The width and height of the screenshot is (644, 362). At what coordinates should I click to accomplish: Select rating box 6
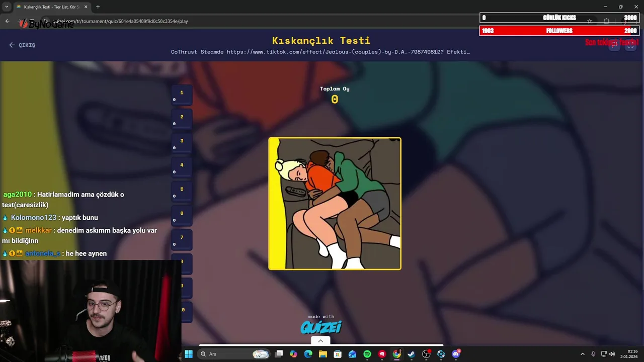coord(182,215)
